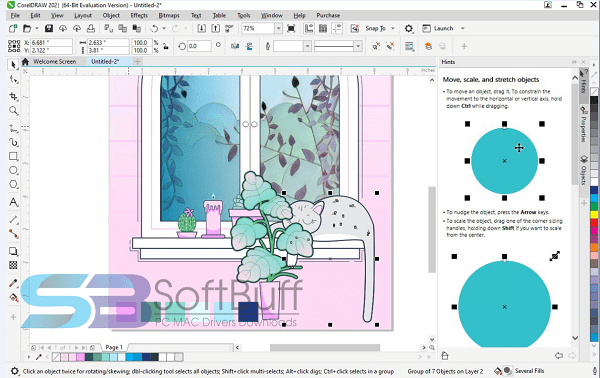The image size is (600, 378).
Task: Click the Paste icon in toolbar
Action: pyautogui.click(x=136, y=28)
